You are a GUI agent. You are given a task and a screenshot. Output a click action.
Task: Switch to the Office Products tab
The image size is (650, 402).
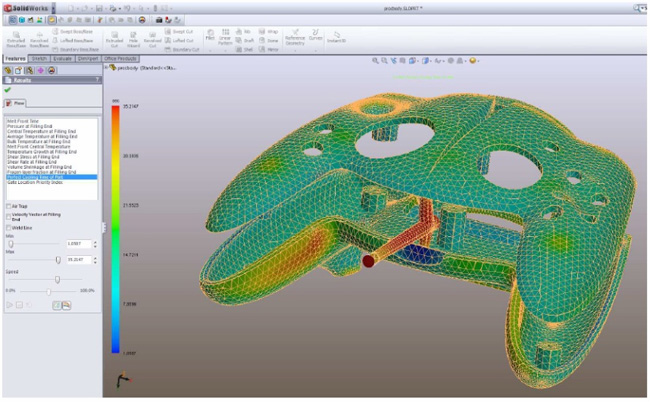pos(120,58)
